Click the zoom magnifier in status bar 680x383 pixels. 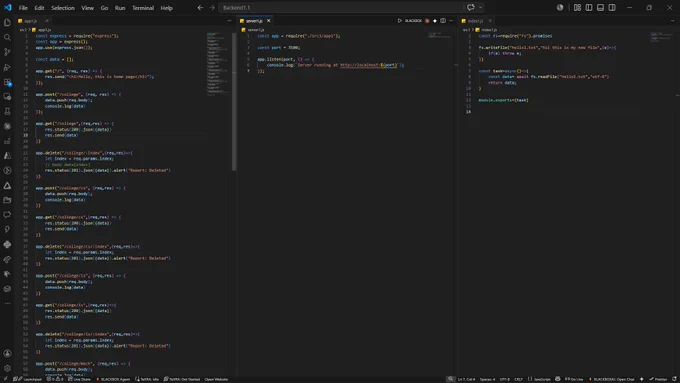pyautogui.click(x=451, y=379)
